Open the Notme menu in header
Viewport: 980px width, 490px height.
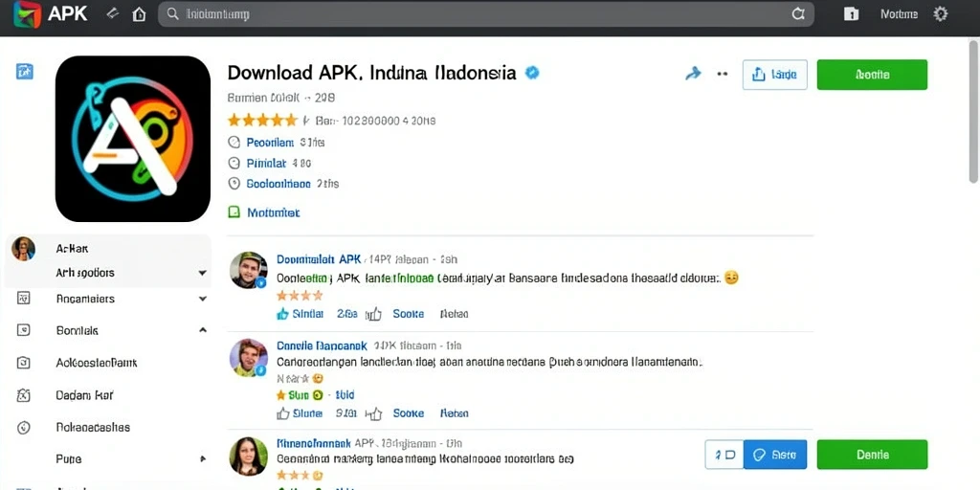click(899, 13)
